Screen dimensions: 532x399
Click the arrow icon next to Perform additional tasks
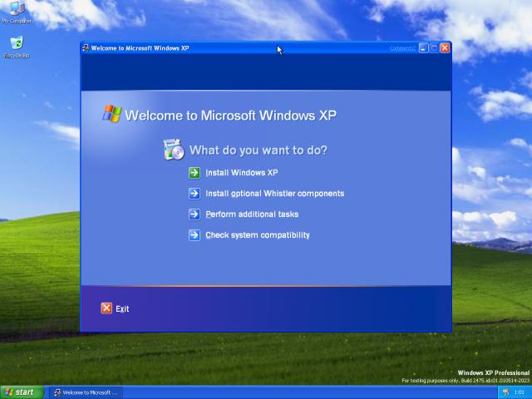(x=195, y=214)
